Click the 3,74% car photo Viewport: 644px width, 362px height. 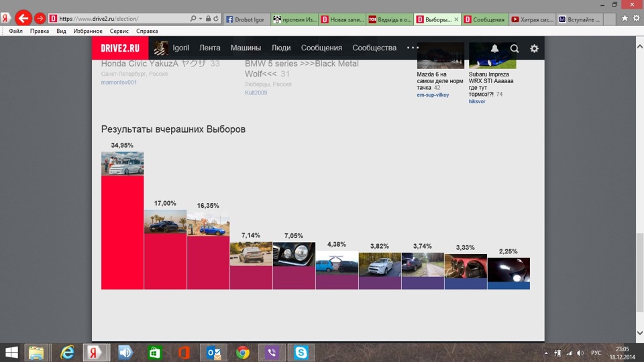(423, 265)
